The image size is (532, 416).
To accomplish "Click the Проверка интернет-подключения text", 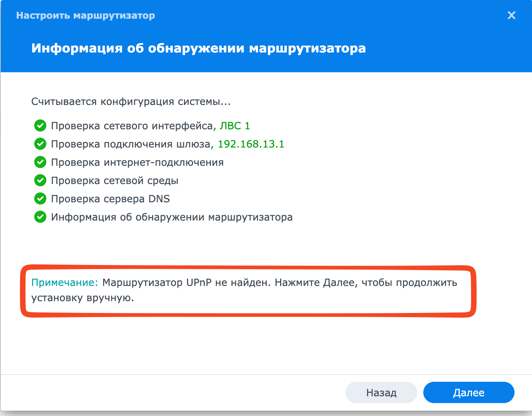I will pyautogui.click(x=137, y=162).
